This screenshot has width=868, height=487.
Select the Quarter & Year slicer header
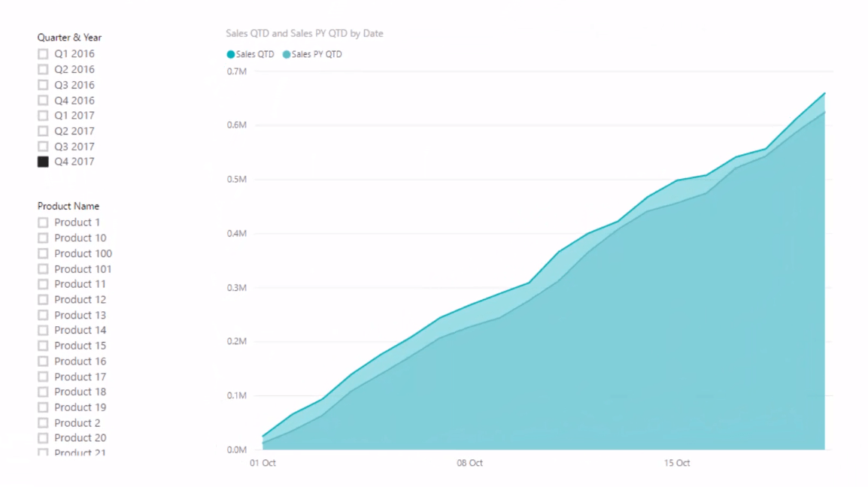pos(69,38)
